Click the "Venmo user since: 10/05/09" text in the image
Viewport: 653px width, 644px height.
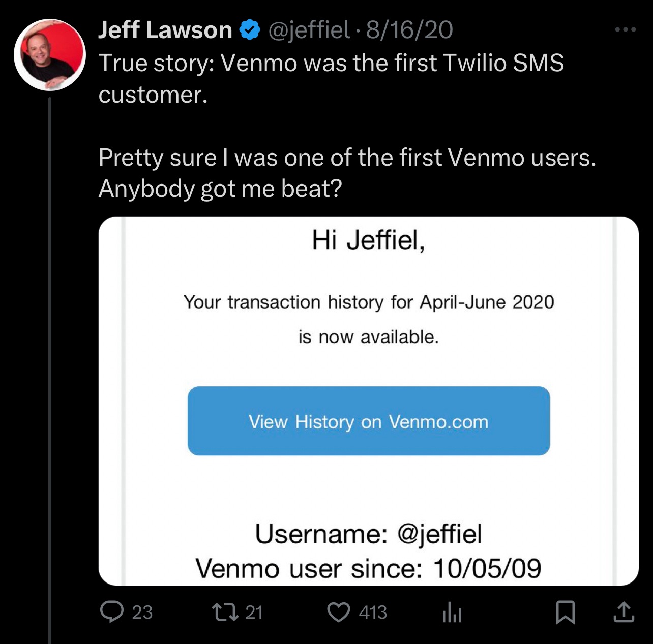368,568
